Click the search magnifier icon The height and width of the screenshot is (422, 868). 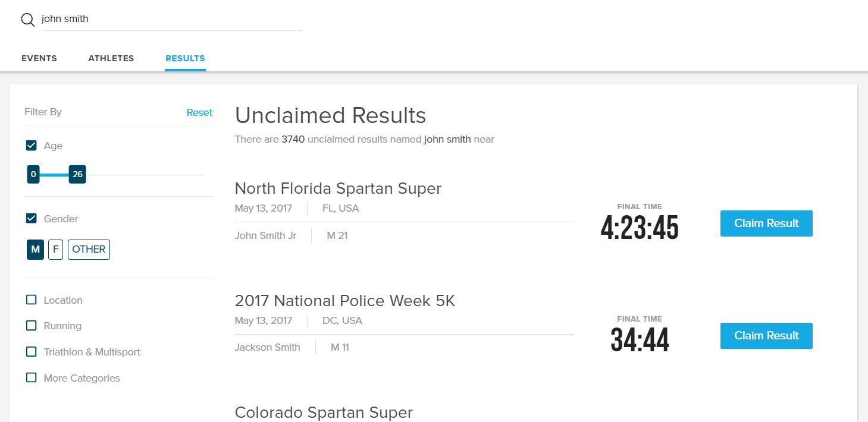[28, 20]
